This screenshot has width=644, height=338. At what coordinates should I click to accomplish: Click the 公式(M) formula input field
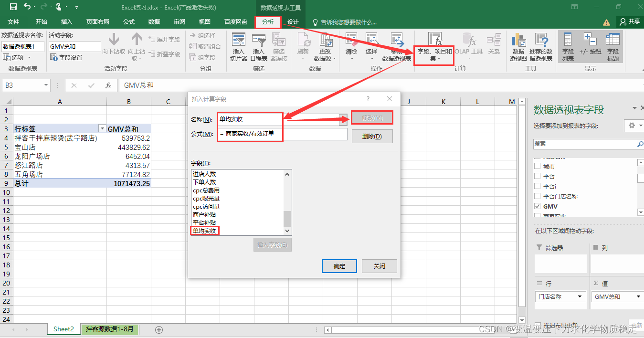pyautogui.click(x=282, y=134)
